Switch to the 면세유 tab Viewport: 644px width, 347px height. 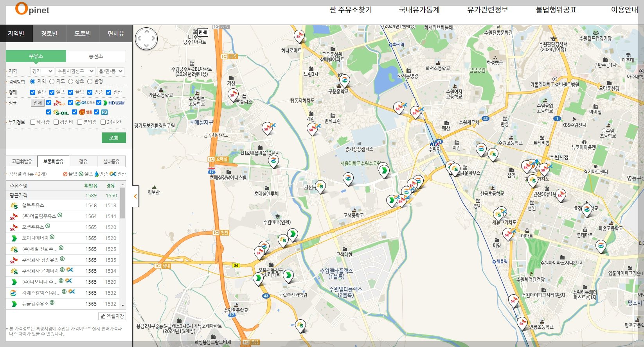click(x=116, y=34)
